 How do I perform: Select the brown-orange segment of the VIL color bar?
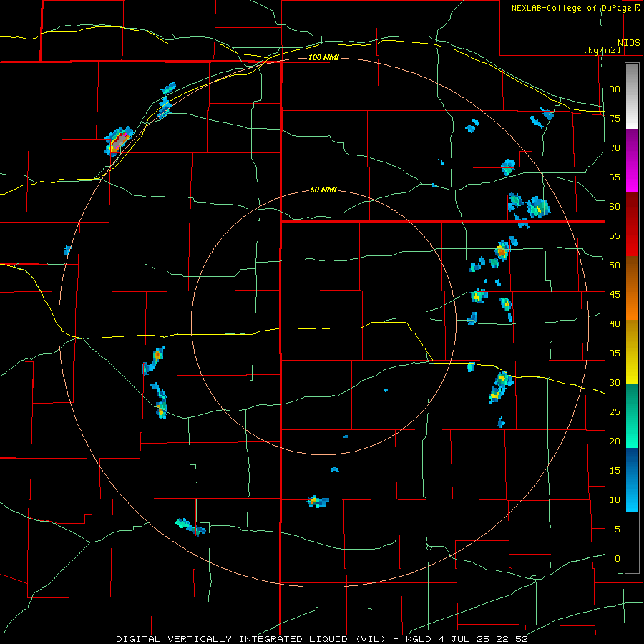[x=632, y=288]
